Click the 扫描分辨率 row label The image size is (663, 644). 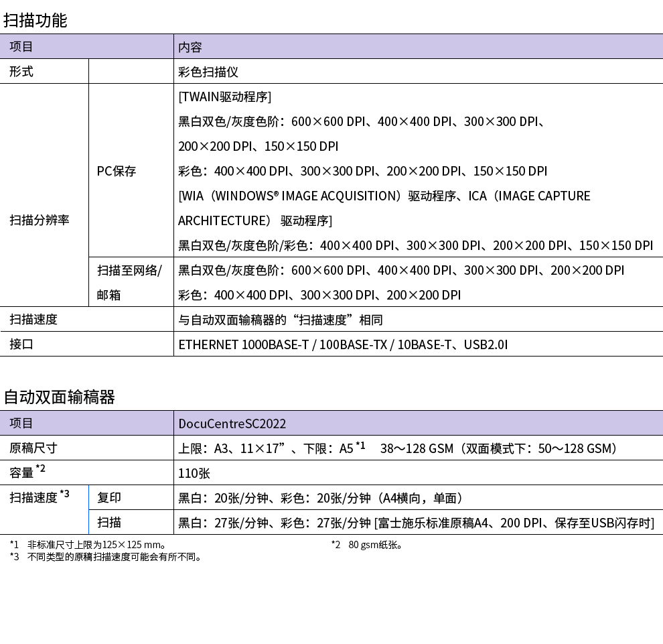40,220
